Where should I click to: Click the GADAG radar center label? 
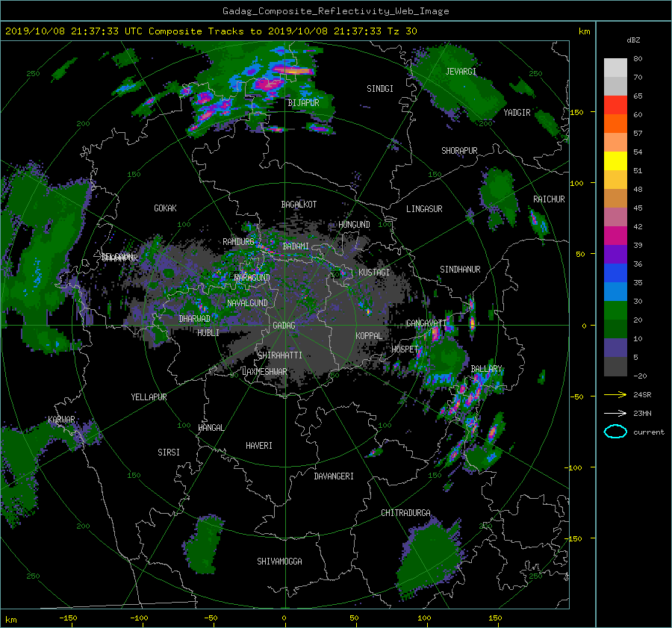284,326
